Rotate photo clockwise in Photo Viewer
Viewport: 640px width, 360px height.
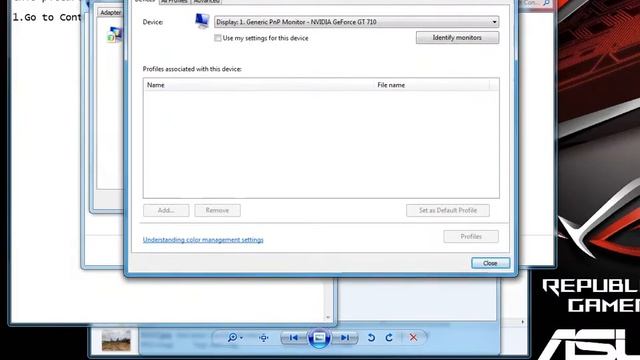click(x=389, y=338)
